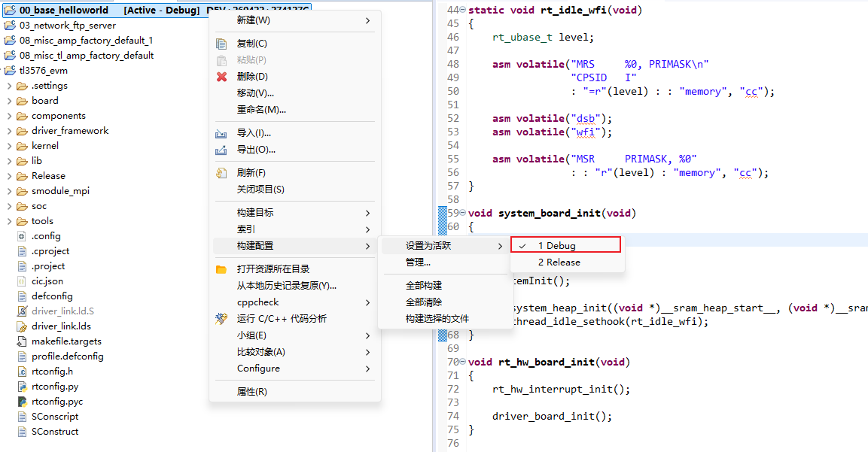
Task: Select profile.defconfig in project tree
Action: 68,356
